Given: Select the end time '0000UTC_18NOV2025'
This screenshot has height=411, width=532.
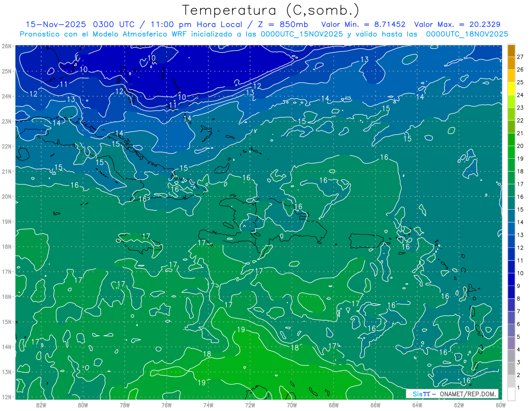Looking at the screenshot, I should click(x=467, y=34).
